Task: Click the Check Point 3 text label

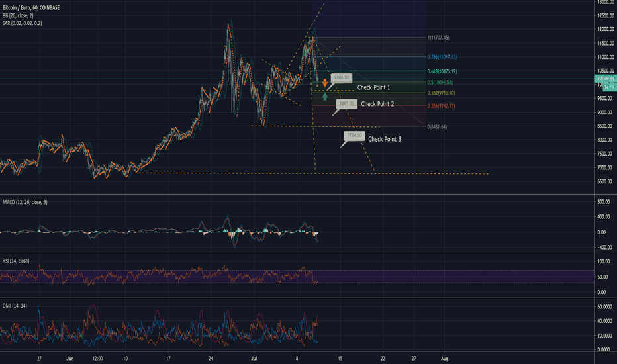Action: [x=385, y=139]
